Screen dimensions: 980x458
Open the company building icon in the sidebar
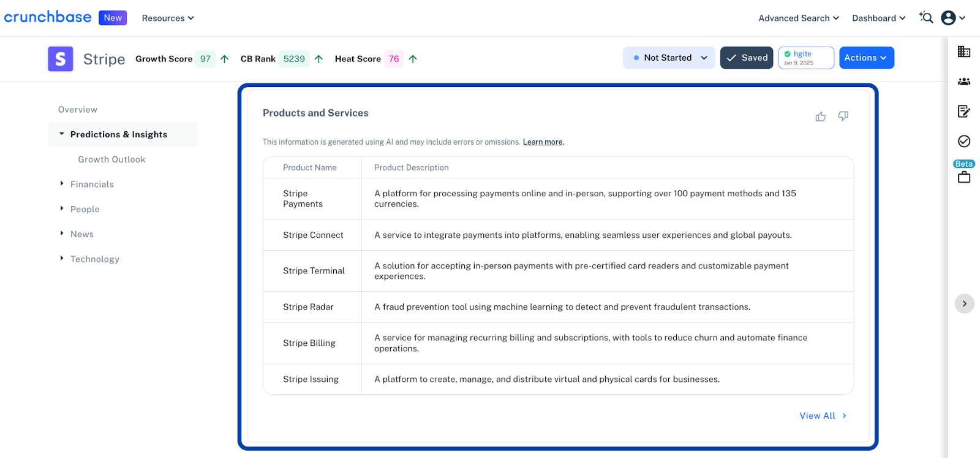964,52
